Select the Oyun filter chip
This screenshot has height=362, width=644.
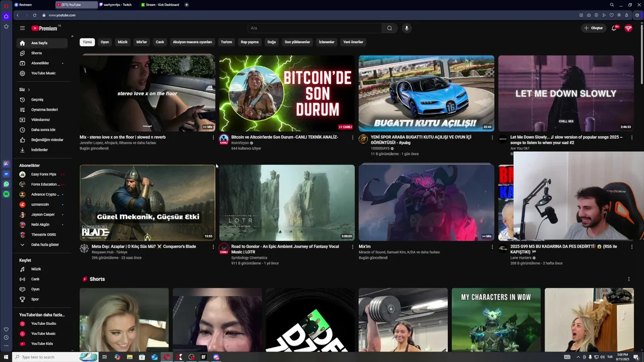pyautogui.click(x=105, y=42)
